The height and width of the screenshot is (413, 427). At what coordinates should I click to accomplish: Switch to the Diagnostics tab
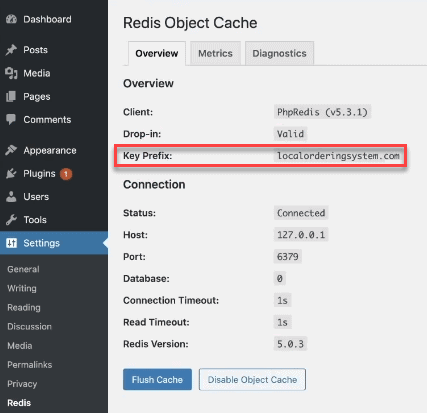tap(279, 53)
